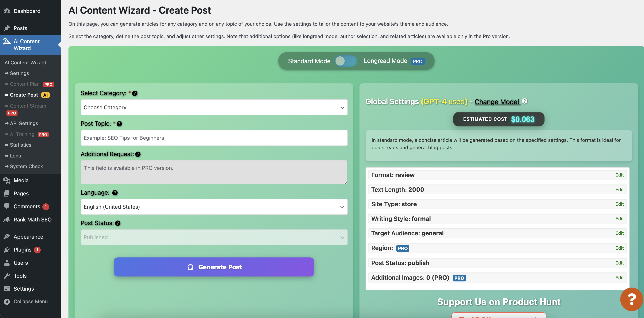Click the Users person icon

pyautogui.click(x=7, y=262)
